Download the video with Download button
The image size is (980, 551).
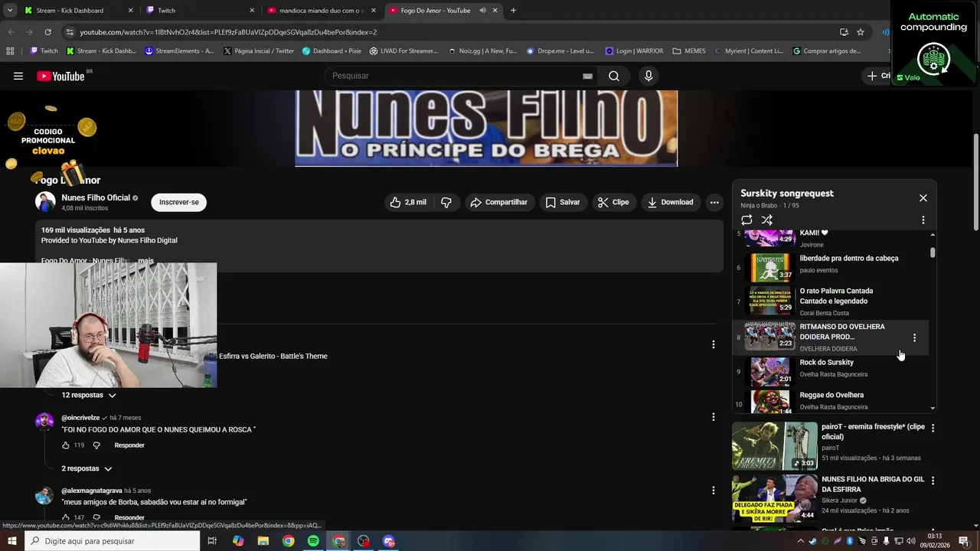click(x=670, y=202)
